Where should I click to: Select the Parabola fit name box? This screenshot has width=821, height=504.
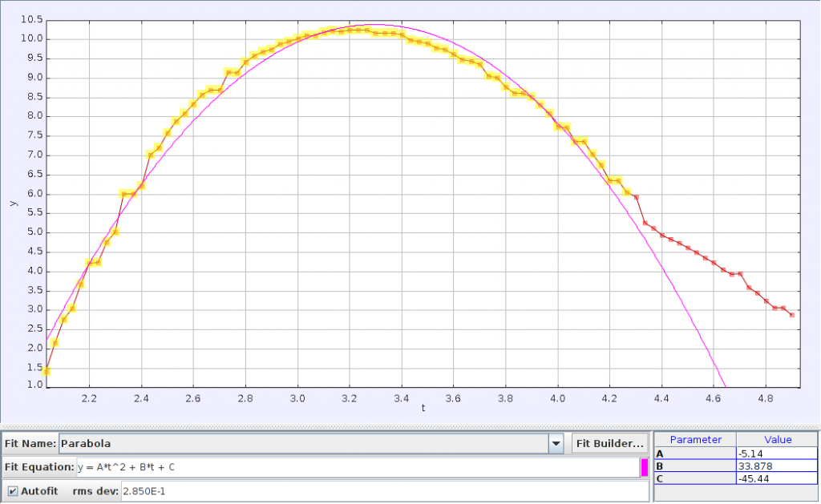click(x=304, y=444)
